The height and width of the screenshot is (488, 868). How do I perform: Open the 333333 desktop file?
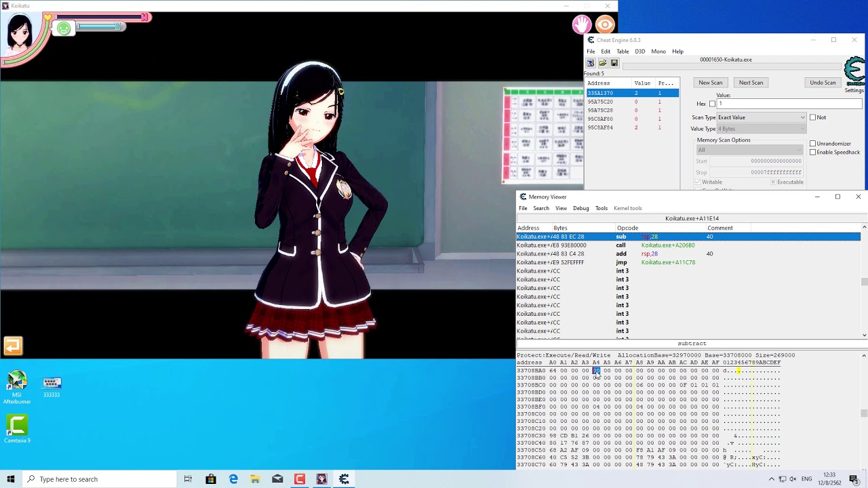tap(52, 386)
